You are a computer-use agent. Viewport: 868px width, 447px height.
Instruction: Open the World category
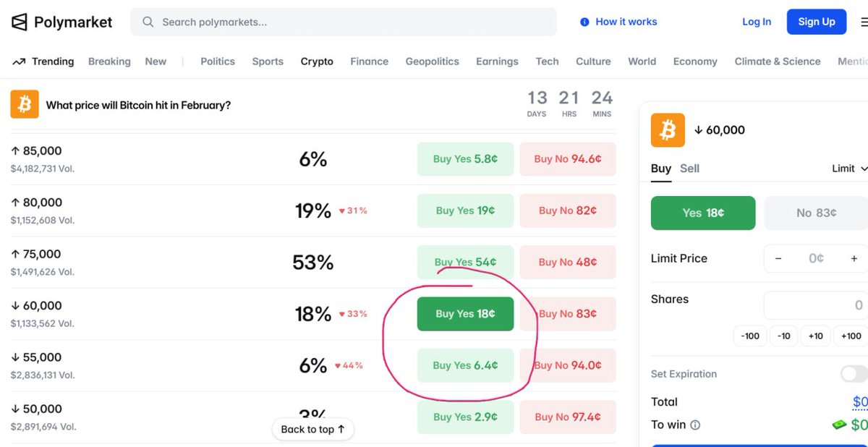tap(642, 61)
